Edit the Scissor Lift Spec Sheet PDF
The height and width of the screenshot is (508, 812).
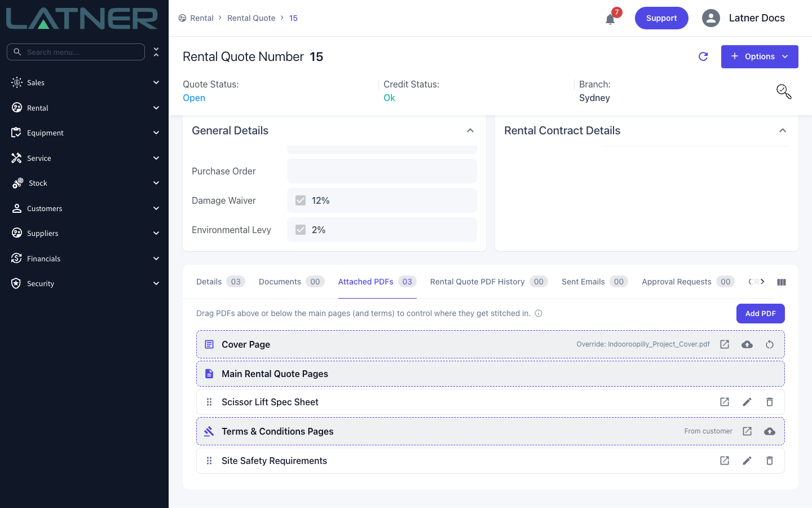[747, 402]
